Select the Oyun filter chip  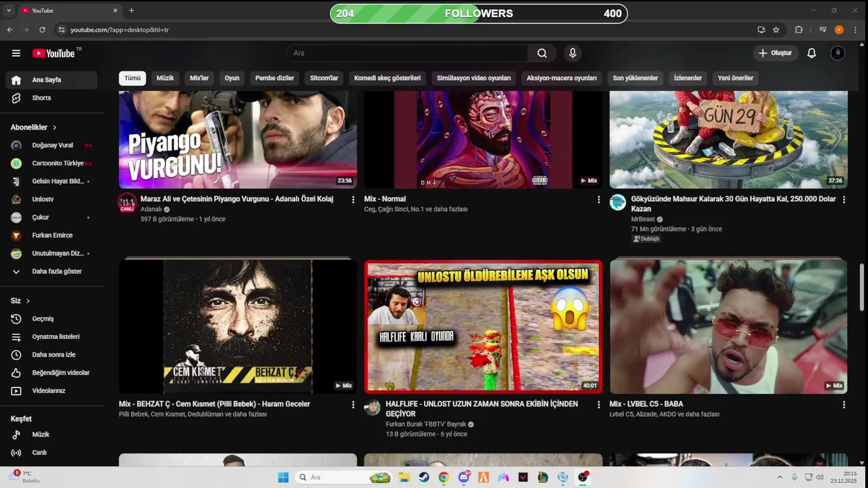click(232, 78)
